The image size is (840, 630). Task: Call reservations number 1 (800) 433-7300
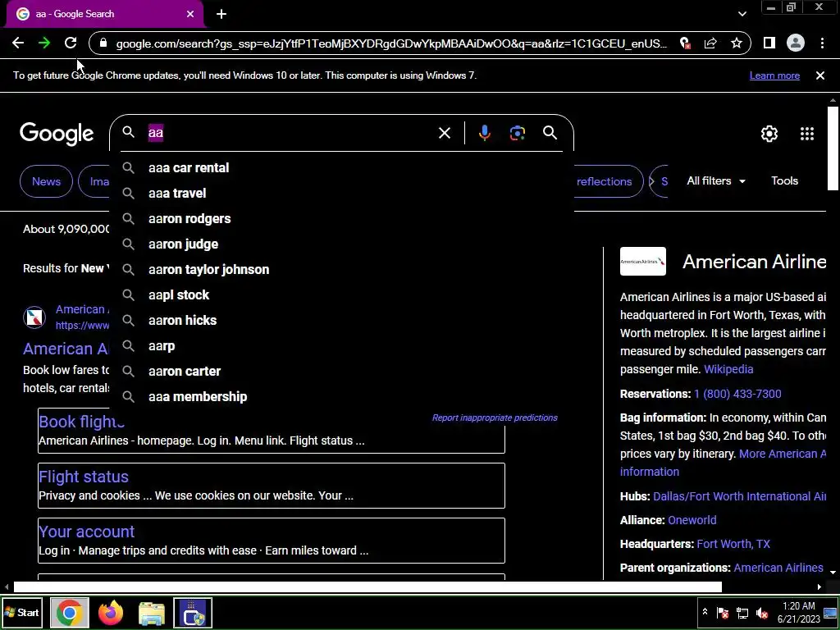[737, 394]
